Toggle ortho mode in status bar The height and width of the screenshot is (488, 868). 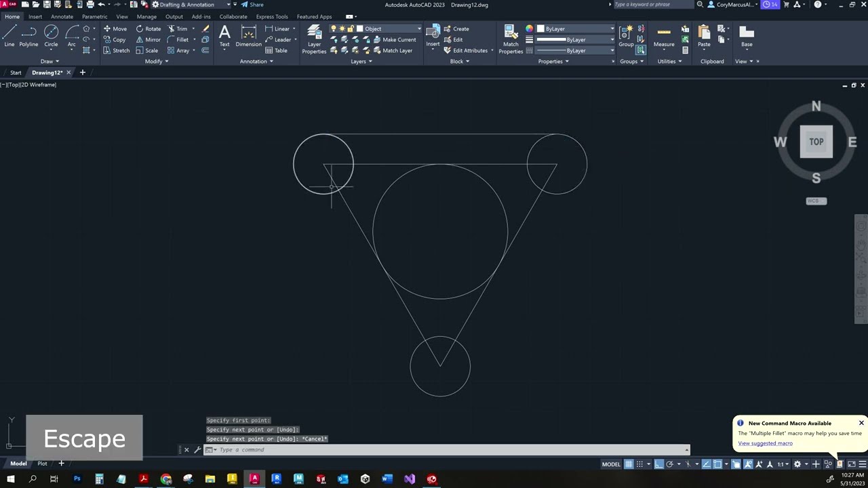(658, 464)
